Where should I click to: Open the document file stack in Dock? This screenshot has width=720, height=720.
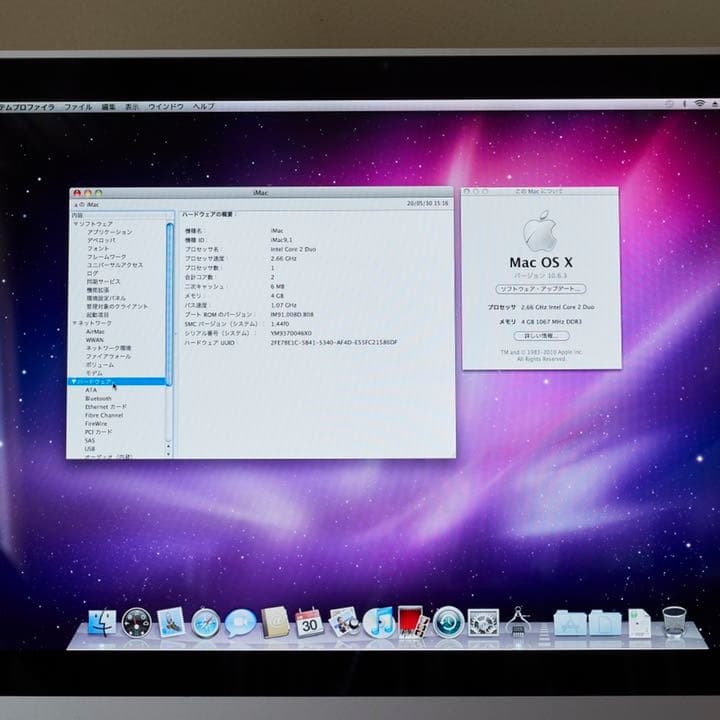point(639,623)
